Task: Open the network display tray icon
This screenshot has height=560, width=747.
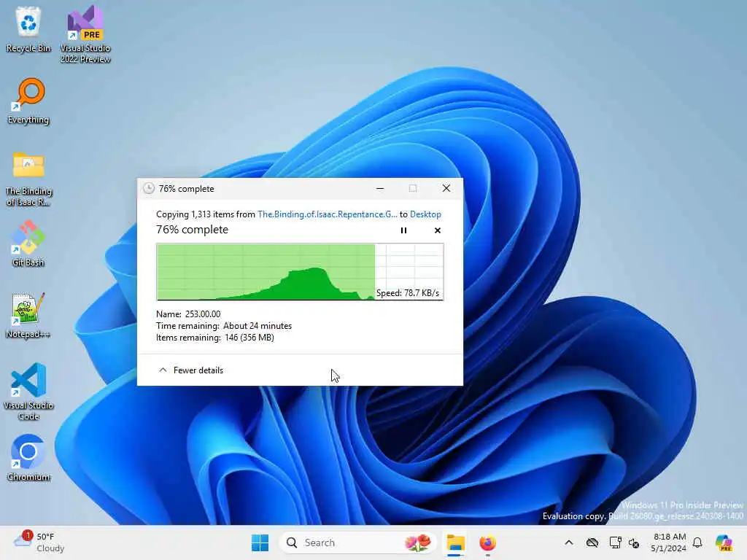Action: coord(615,542)
